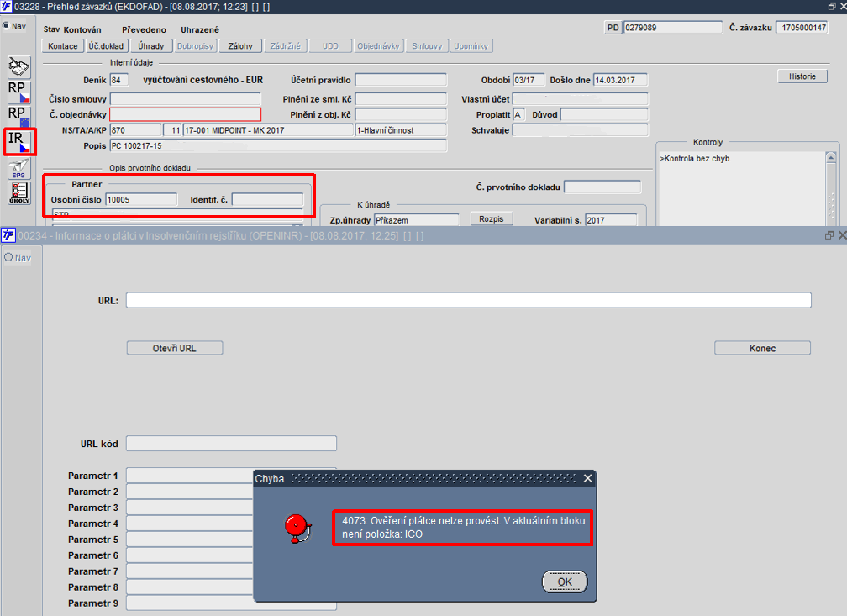Click the PID field with 0279089

click(x=672, y=28)
